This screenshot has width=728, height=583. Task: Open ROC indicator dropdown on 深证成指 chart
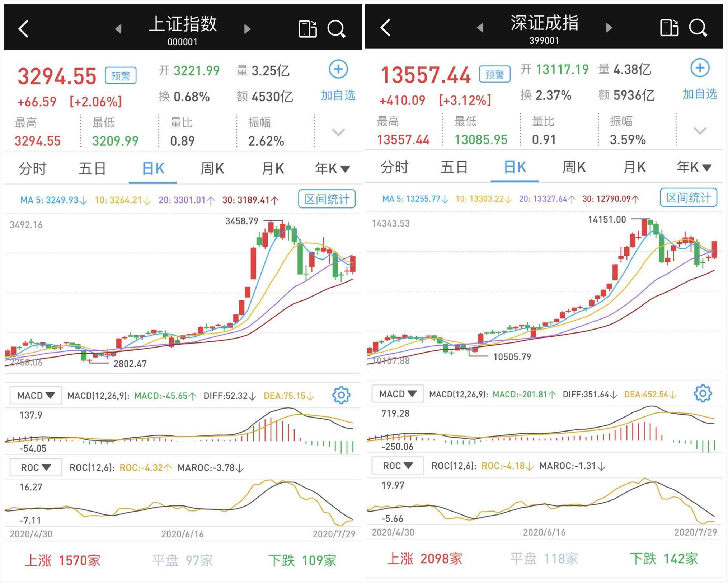398,466
